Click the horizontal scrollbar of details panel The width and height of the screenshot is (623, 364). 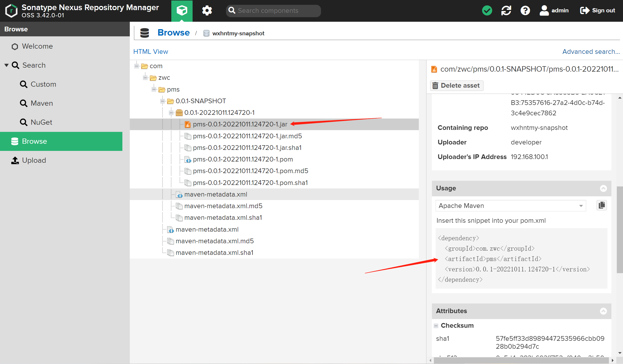click(522, 360)
